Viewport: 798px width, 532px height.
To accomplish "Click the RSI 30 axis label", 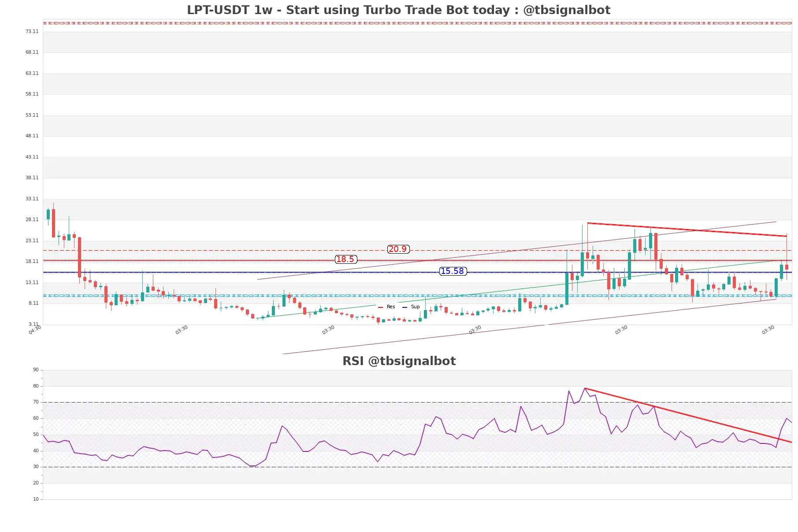I will click(x=36, y=467).
